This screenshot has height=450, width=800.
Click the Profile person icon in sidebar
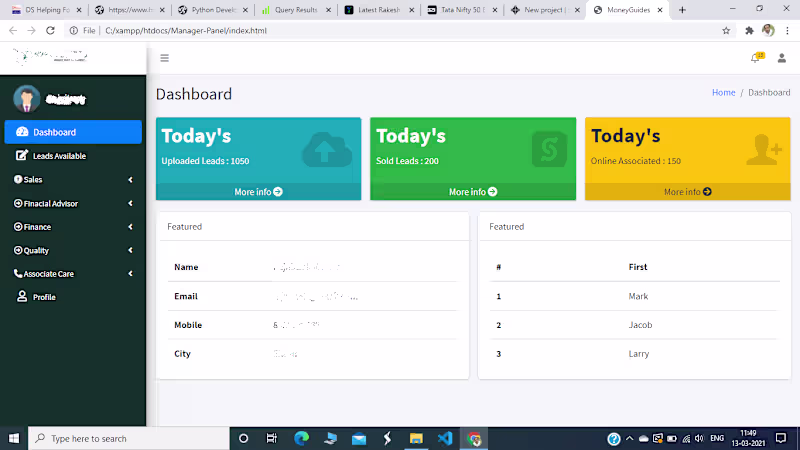tap(22, 296)
